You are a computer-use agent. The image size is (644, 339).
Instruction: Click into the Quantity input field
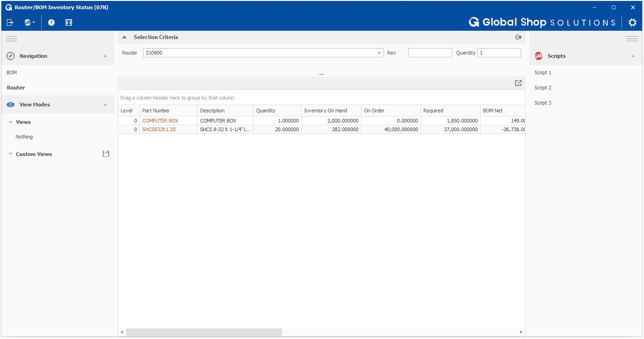(x=499, y=53)
